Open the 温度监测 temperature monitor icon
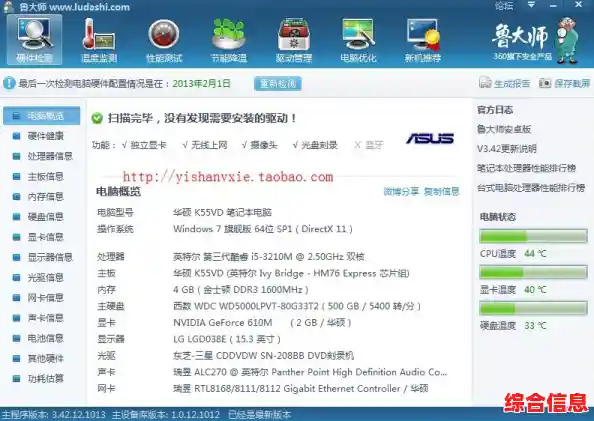The width and height of the screenshot is (594, 421). click(x=99, y=40)
